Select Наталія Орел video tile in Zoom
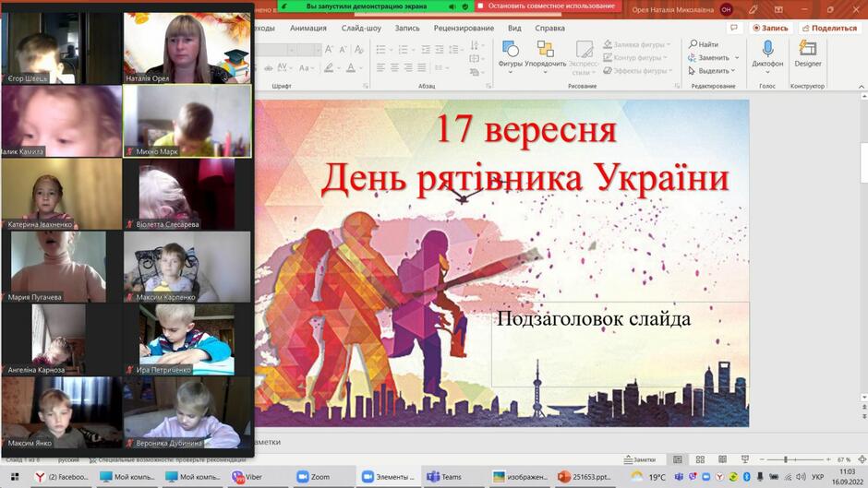Image resolution: width=868 pixels, height=488 pixels. click(187, 48)
